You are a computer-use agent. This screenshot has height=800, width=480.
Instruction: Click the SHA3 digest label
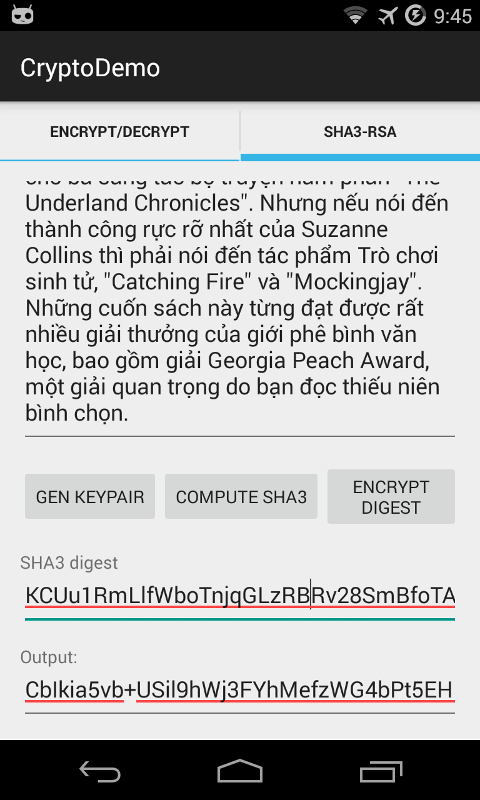[x=69, y=563]
